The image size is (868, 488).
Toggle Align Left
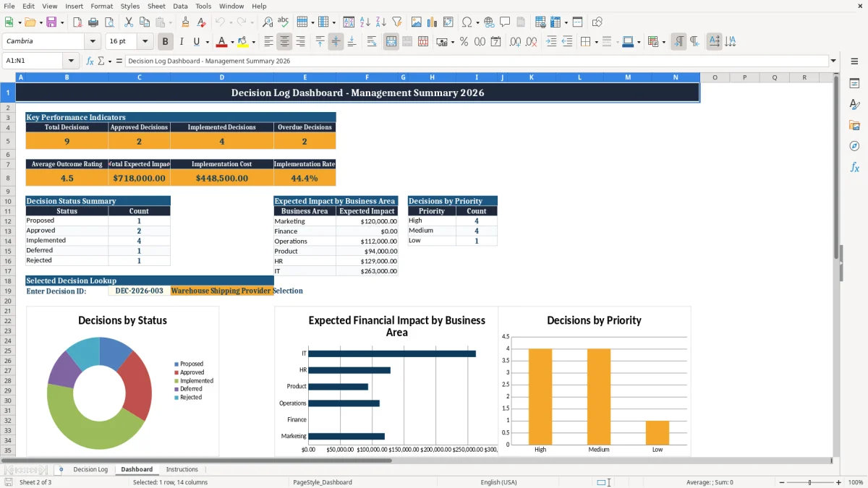point(268,42)
